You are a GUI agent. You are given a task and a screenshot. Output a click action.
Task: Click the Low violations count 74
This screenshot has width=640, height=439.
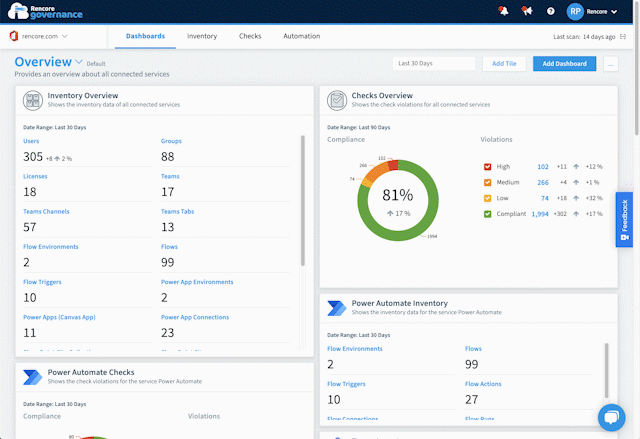[545, 198]
